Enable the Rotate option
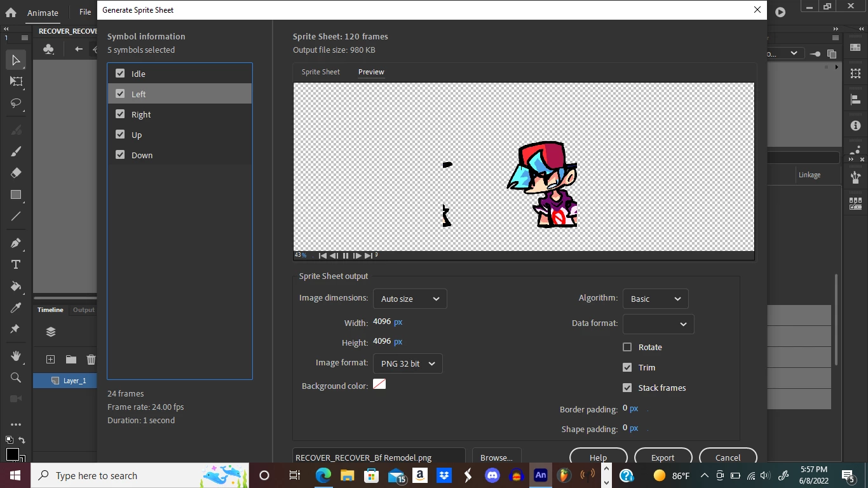868x488 pixels. pyautogui.click(x=627, y=347)
